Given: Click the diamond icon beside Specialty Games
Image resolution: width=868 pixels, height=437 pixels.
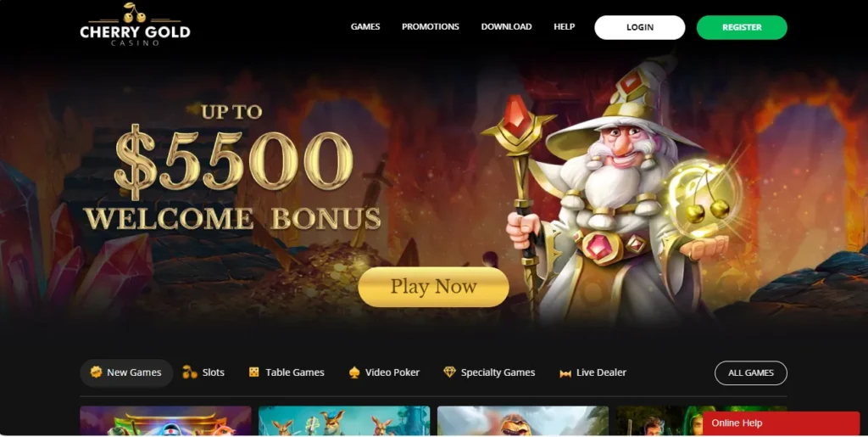Looking at the screenshot, I should [x=449, y=373].
